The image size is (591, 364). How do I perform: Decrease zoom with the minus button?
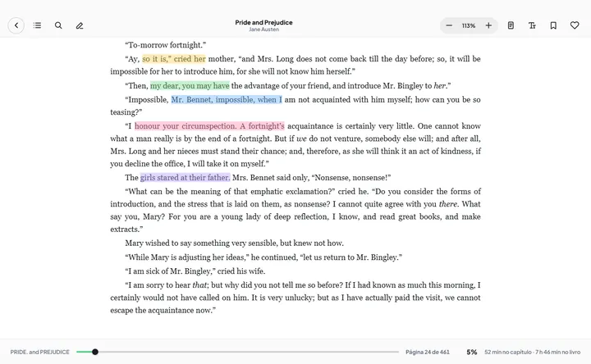click(x=449, y=25)
